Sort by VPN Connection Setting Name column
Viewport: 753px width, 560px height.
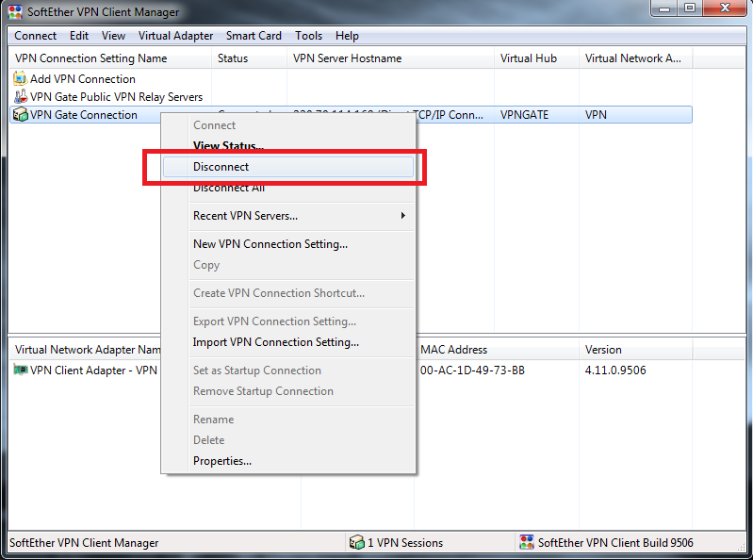[110, 58]
